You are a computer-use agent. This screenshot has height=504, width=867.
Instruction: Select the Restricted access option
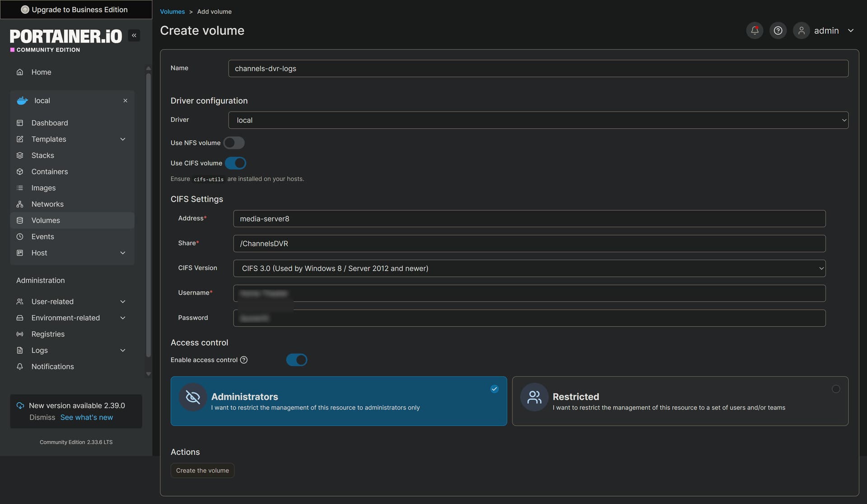pyautogui.click(x=680, y=401)
